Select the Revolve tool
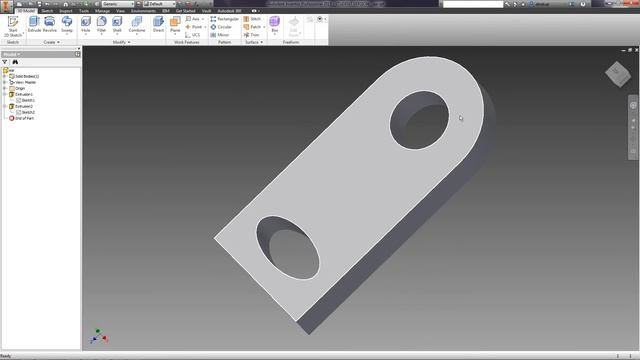The width and height of the screenshot is (640, 360). tap(50, 24)
